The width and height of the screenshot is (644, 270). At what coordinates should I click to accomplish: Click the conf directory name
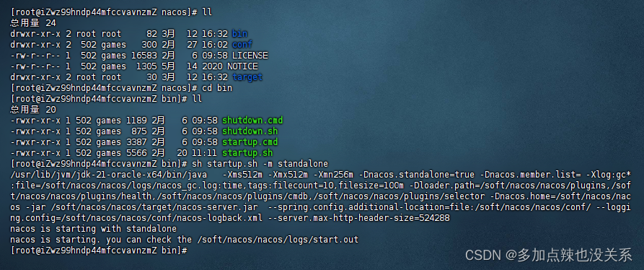(x=242, y=44)
